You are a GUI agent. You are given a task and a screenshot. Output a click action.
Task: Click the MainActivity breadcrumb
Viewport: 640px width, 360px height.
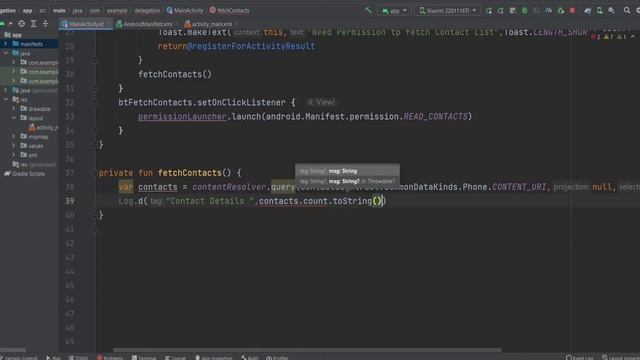click(185, 11)
